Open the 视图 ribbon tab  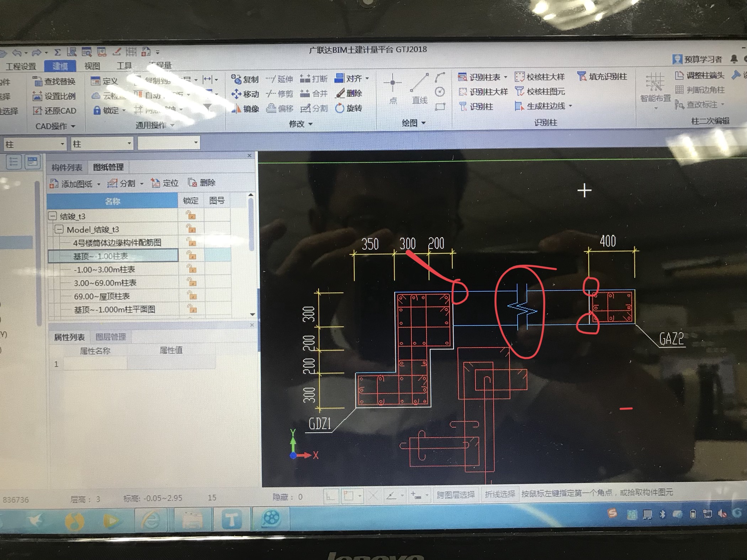92,66
